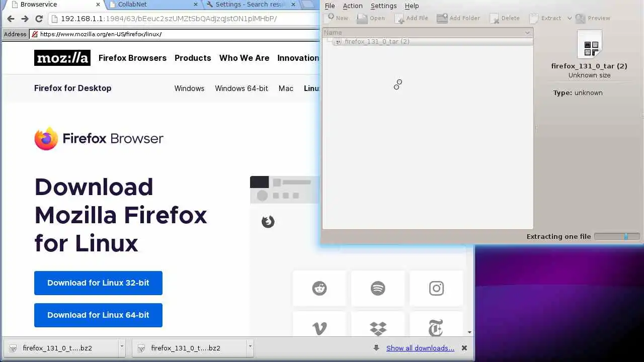The width and height of the screenshot is (644, 362).
Task: Click Download for Linux 64-bit
Action: click(x=98, y=315)
